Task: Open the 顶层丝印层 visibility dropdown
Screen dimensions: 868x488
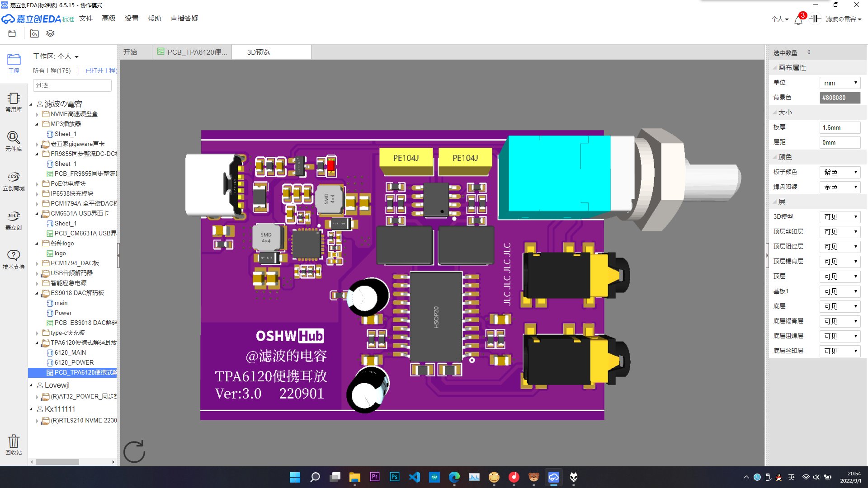Action: pyautogui.click(x=840, y=232)
